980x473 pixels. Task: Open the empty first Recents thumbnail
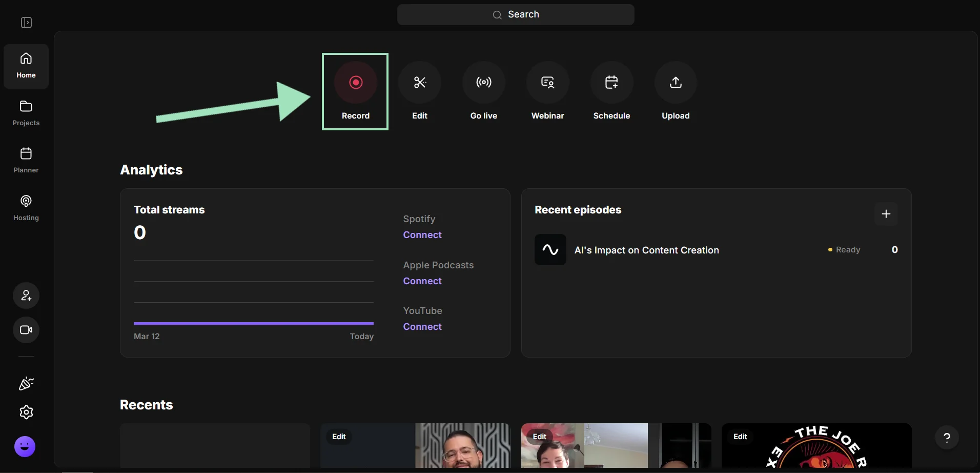click(x=215, y=445)
